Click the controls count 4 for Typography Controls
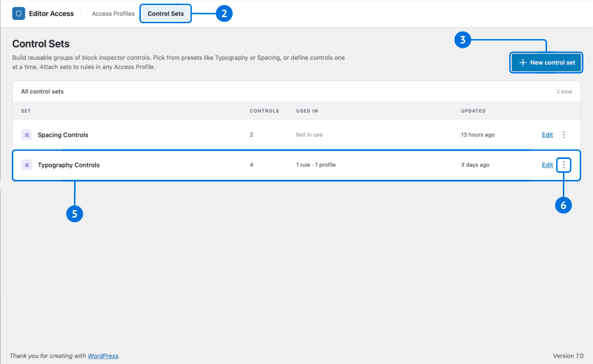 tap(252, 165)
